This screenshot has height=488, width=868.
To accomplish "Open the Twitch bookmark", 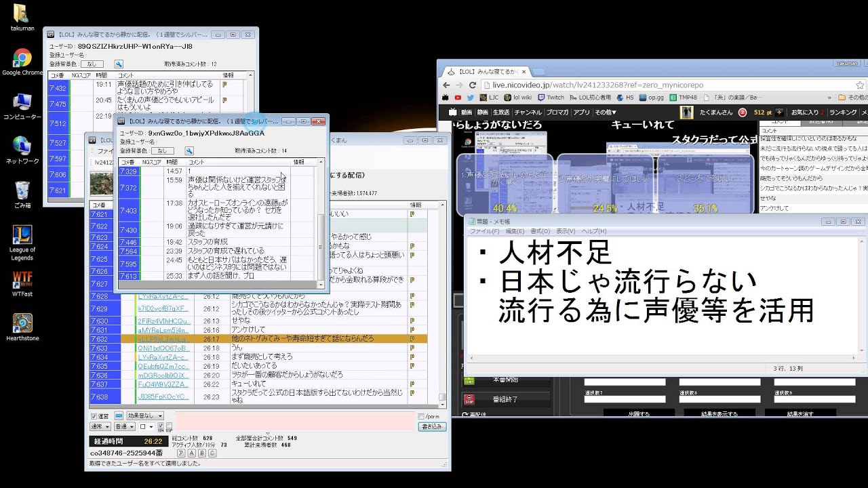I will click(551, 98).
